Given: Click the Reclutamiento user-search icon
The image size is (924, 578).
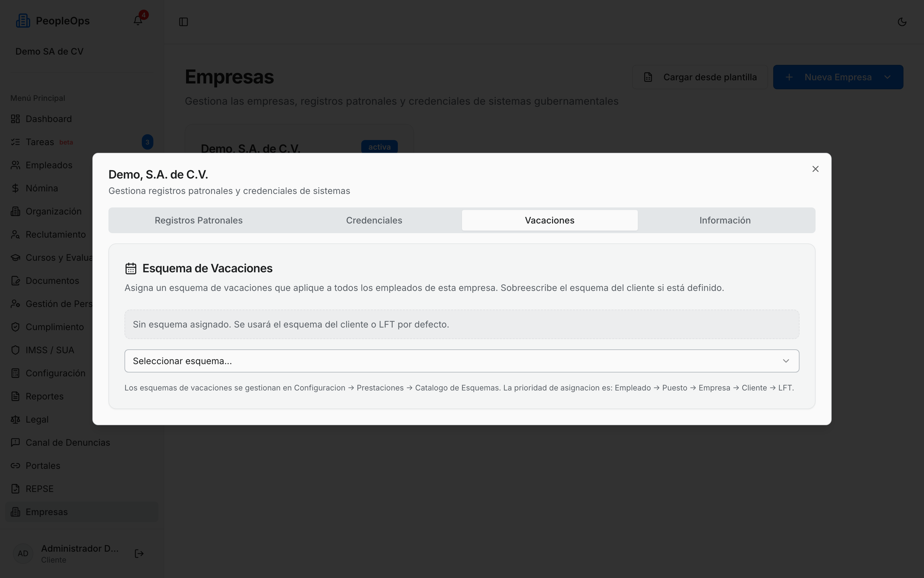Looking at the screenshot, I should 15,235.
